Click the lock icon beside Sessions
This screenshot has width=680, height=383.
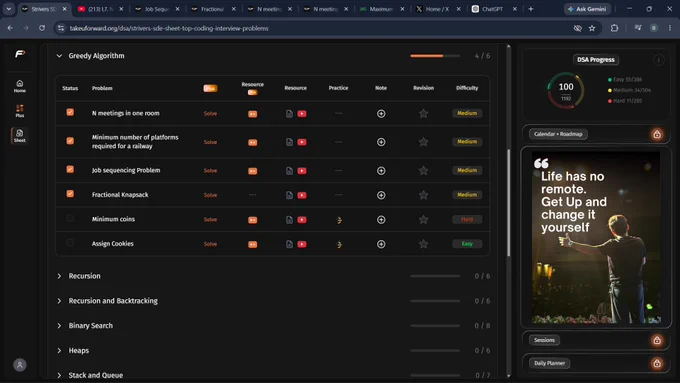657,340
